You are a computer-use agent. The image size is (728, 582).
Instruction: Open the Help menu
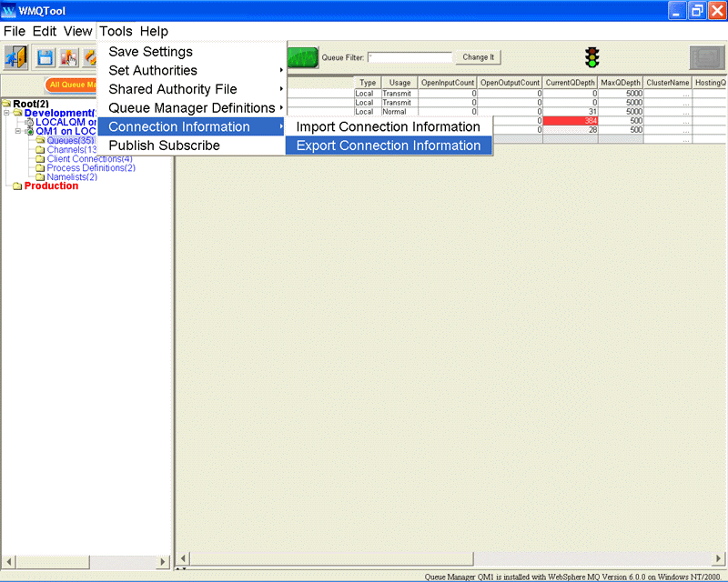[154, 31]
